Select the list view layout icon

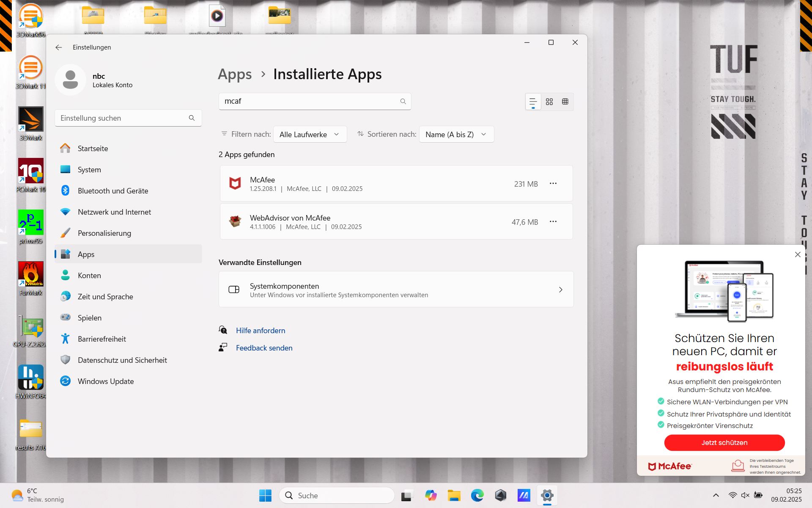pos(533,102)
